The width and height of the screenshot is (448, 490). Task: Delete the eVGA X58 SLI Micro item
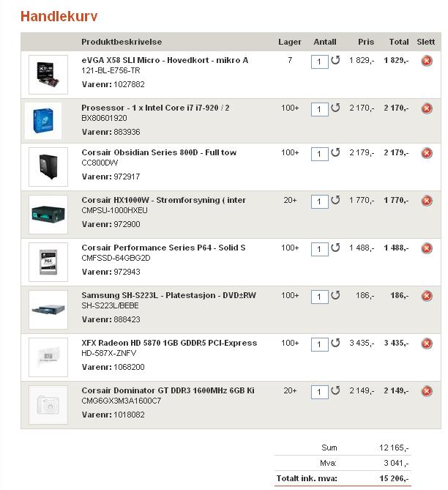pyautogui.click(x=427, y=61)
